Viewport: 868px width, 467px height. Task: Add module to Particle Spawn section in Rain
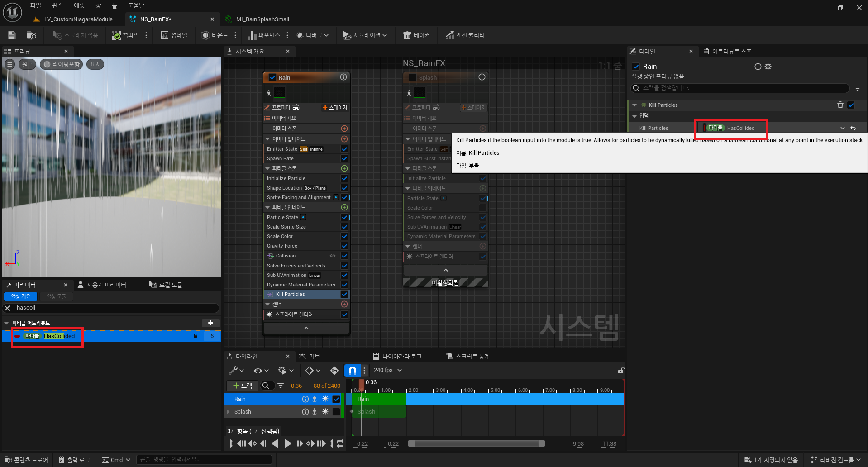click(344, 168)
